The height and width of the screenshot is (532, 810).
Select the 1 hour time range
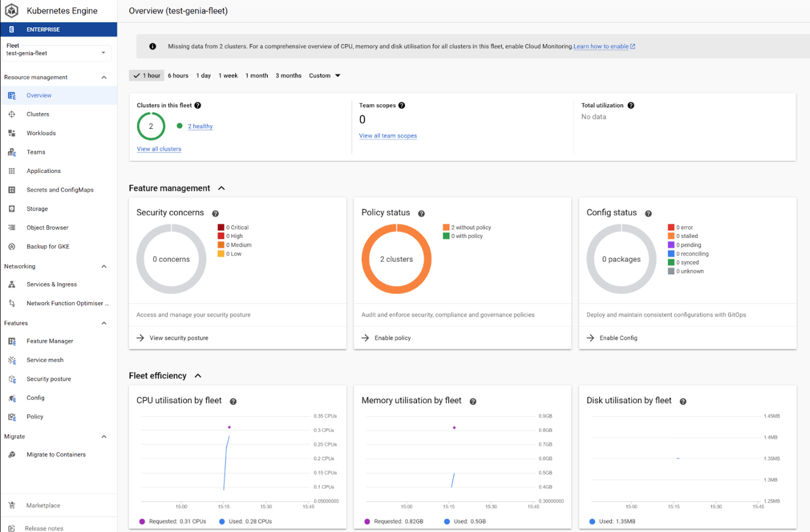(147, 75)
